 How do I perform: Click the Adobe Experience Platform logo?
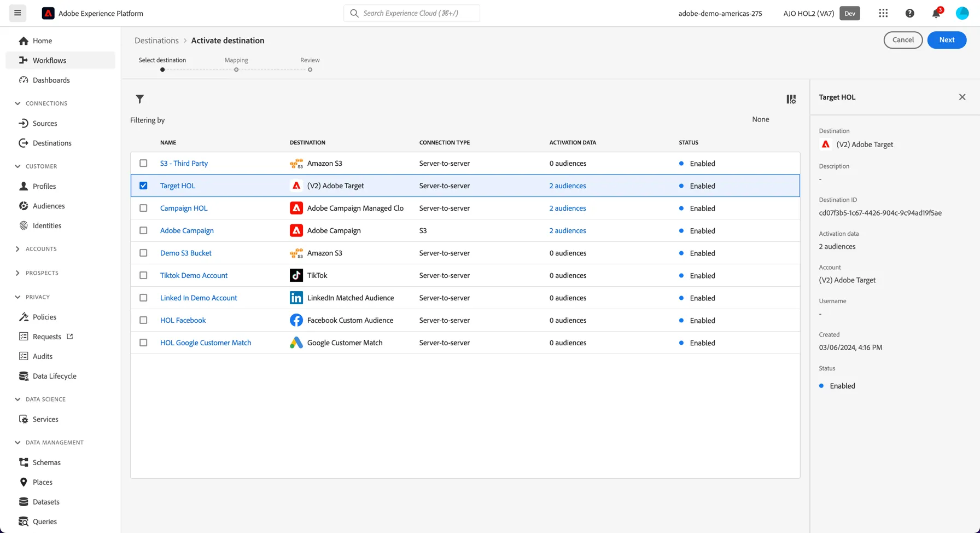coord(48,13)
